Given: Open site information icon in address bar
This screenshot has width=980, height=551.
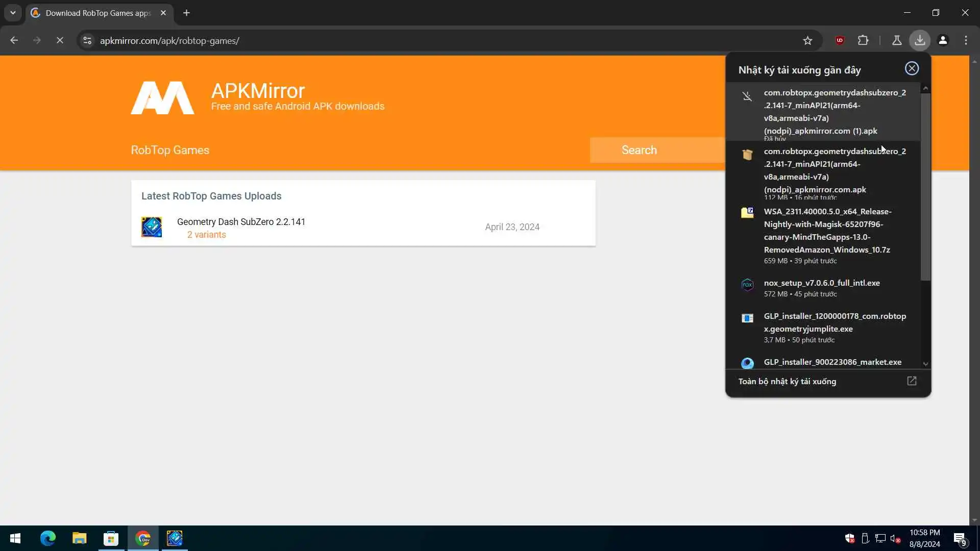Looking at the screenshot, I should [87, 40].
